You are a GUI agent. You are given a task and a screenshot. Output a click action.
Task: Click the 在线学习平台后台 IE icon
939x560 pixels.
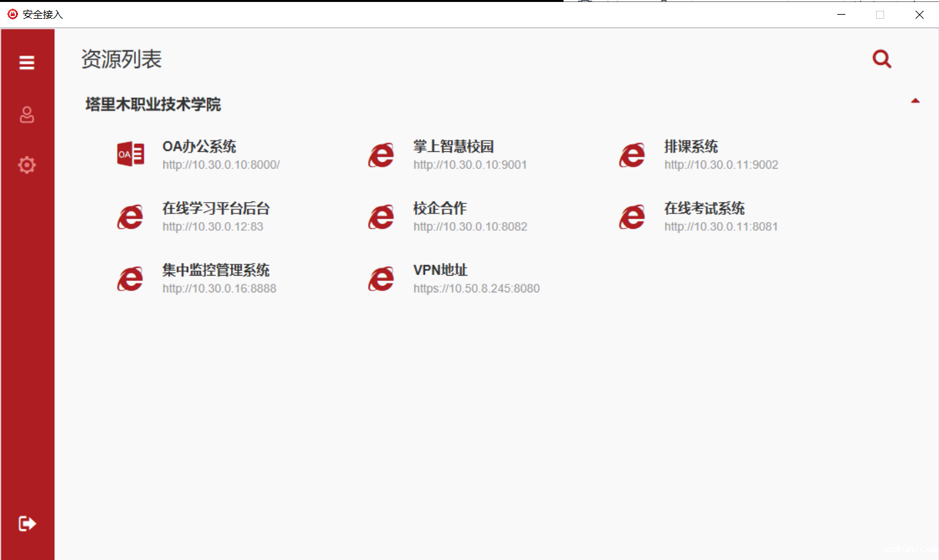(131, 217)
